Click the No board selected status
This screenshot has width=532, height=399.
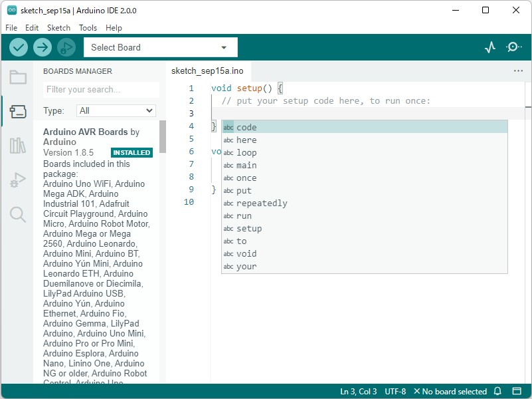point(450,392)
